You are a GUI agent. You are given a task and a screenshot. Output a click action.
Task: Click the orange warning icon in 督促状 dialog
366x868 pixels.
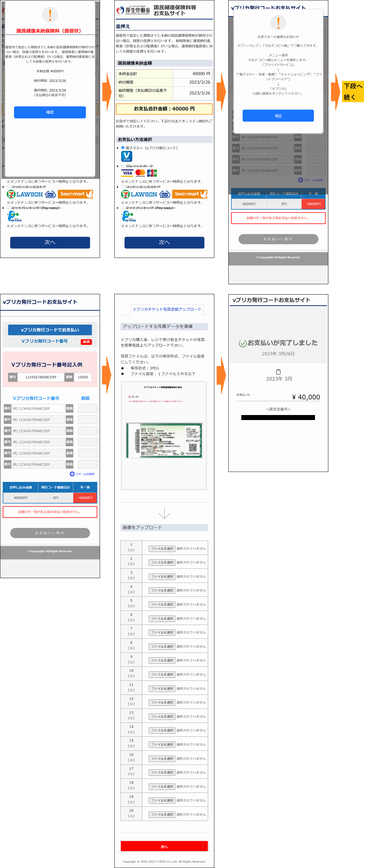[x=50, y=15]
